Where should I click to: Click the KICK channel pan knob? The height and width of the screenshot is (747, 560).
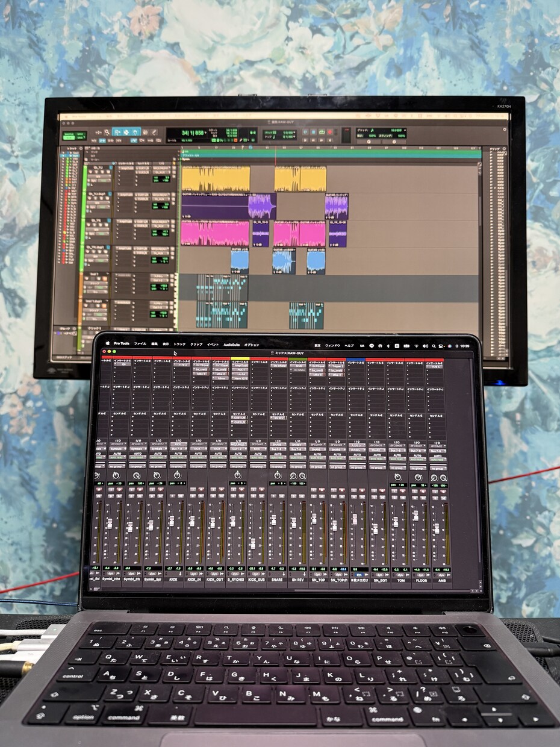(177, 475)
